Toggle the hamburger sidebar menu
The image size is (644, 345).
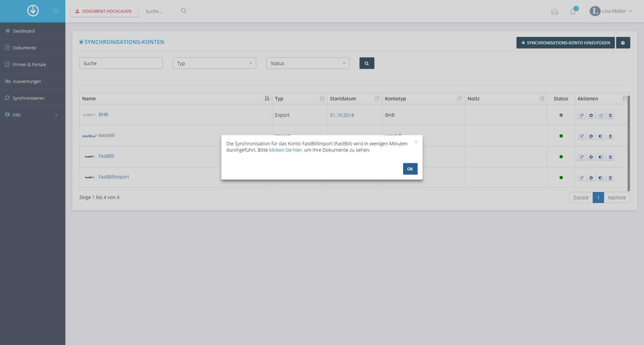click(55, 11)
